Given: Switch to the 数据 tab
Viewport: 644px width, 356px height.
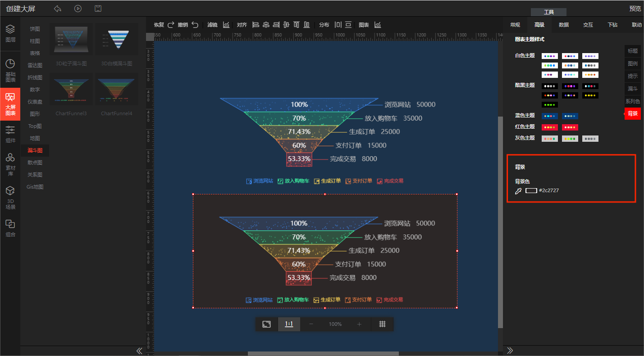Looking at the screenshot, I should point(564,25).
